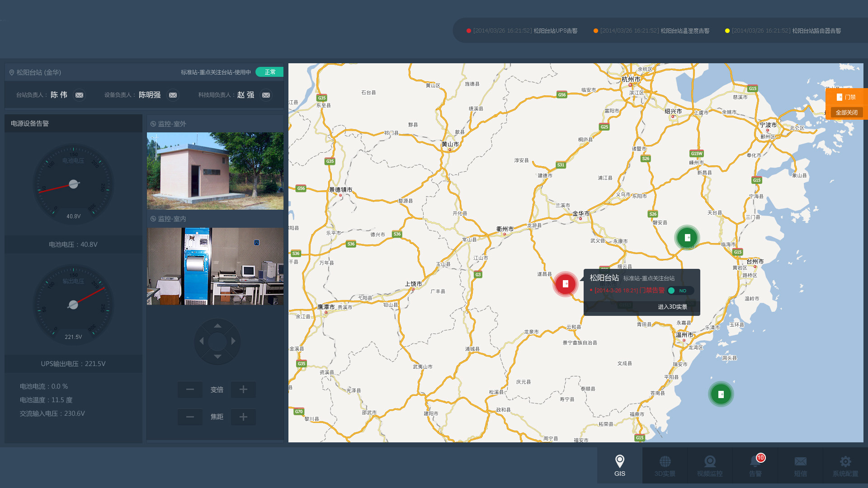Open the 视频监控 tab
This screenshot has height=488, width=868.
click(x=710, y=466)
